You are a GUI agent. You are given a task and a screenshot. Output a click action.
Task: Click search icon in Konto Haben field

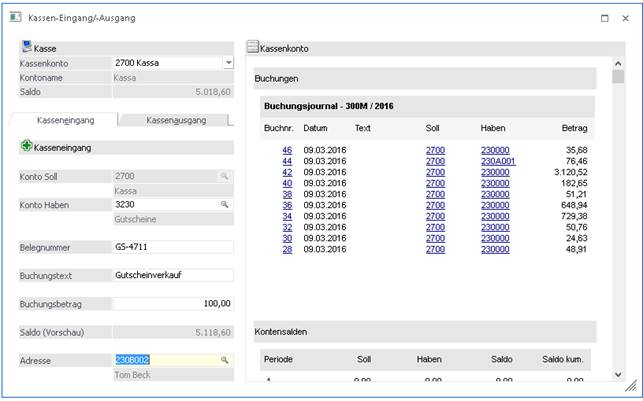(225, 204)
